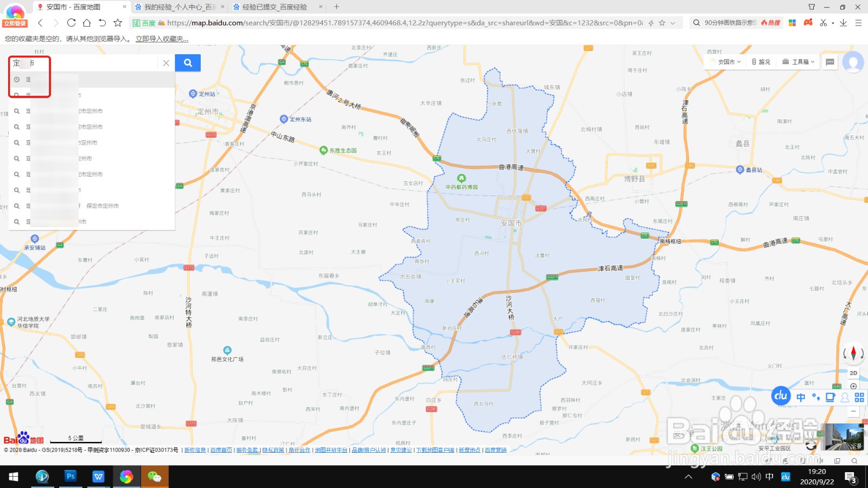Open IME toolbox grid icon

[x=859, y=397]
